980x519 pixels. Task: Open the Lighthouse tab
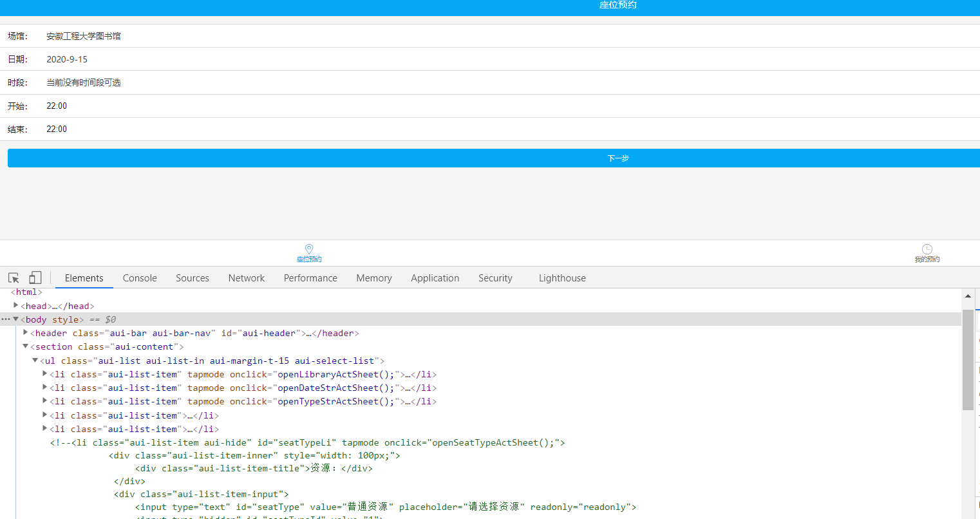point(562,278)
